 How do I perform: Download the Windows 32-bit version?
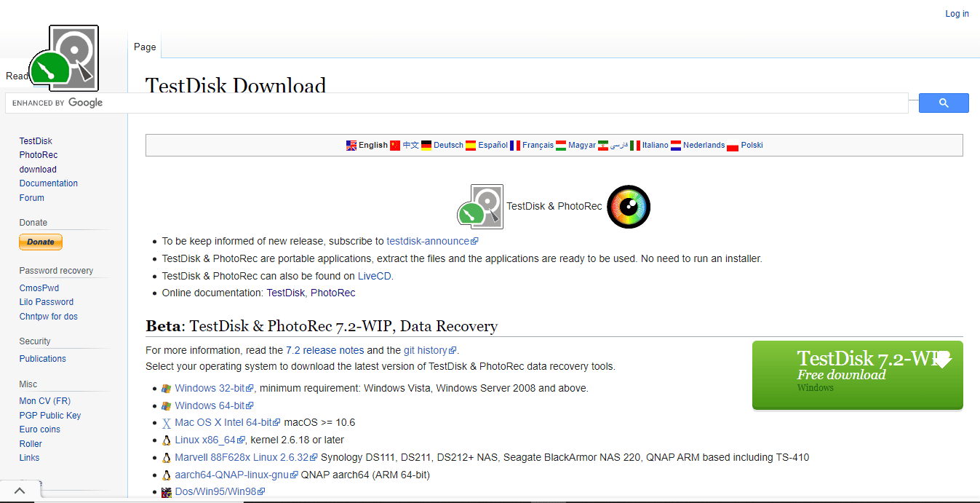pos(214,389)
